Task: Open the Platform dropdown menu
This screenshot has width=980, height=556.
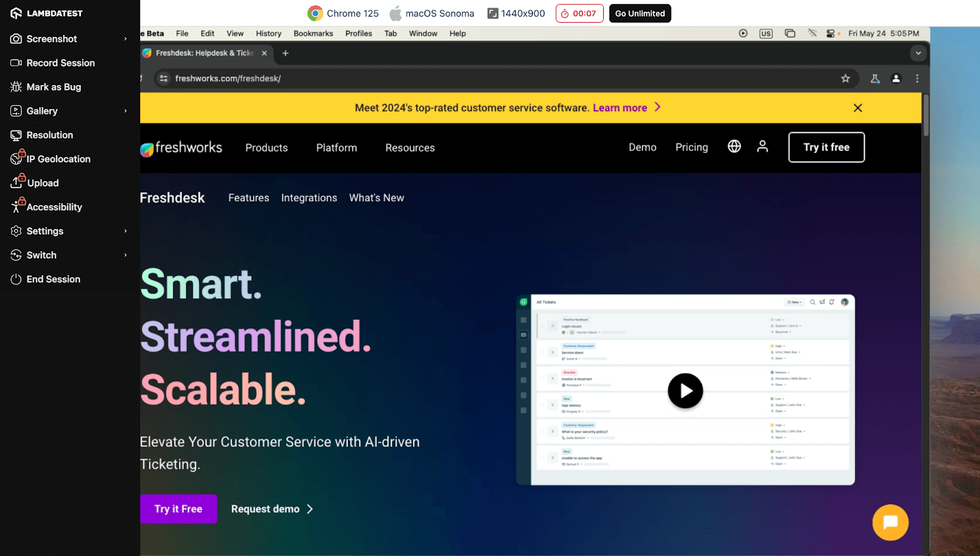Action: (x=336, y=148)
